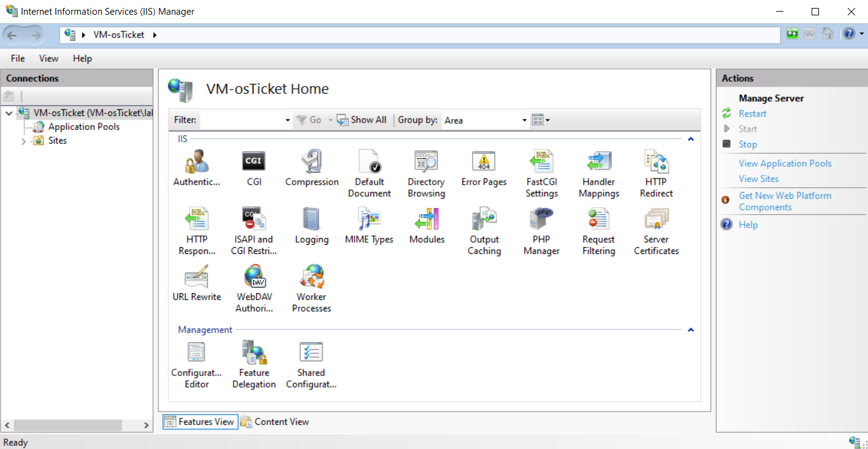
Task: Open the Logging feature
Action: click(x=311, y=226)
